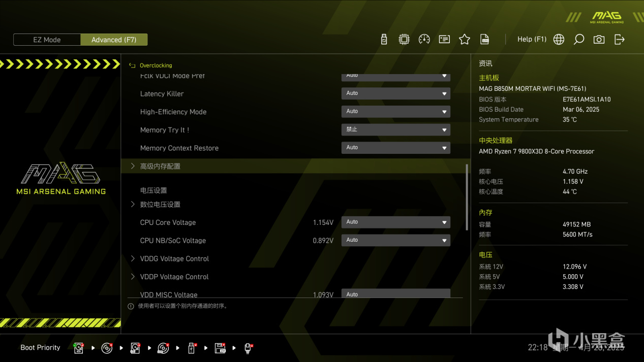This screenshot has height=362, width=644.
Task: Go back using the Overclocking back arrow
Action: 132,65
